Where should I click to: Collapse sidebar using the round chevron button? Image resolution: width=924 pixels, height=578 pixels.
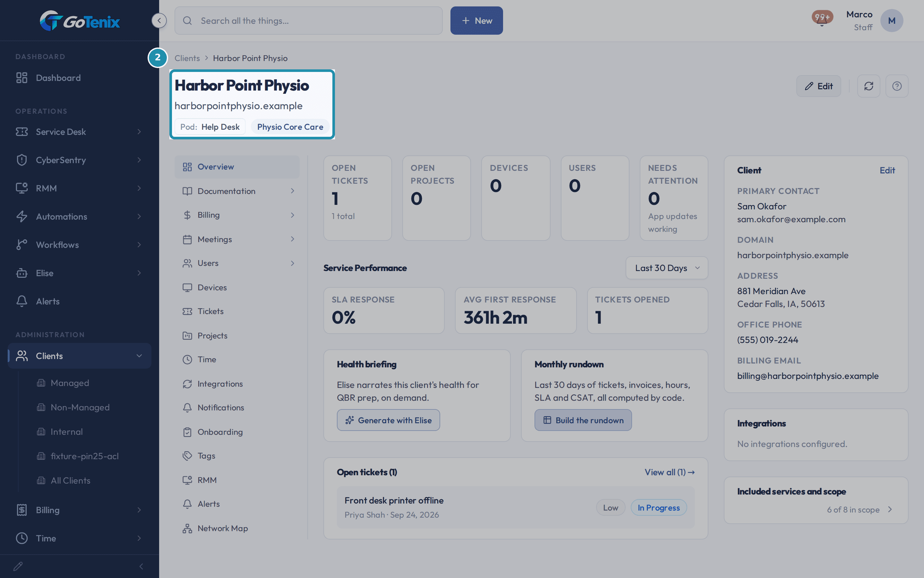click(x=159, y=21)
